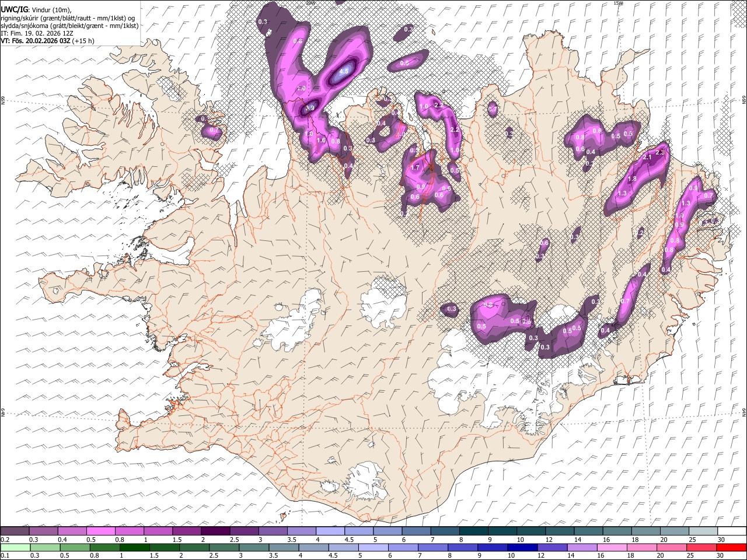The height and width of the screenshot is (560, 747).
Task: Select pale green lower swatch between 0.1 and 0.3
Action: (x=15, y=548)
